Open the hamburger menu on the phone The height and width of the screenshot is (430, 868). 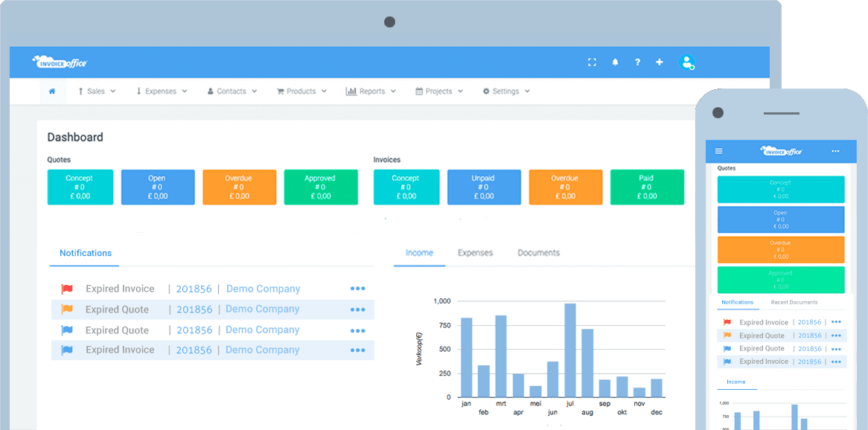(718, 151)
